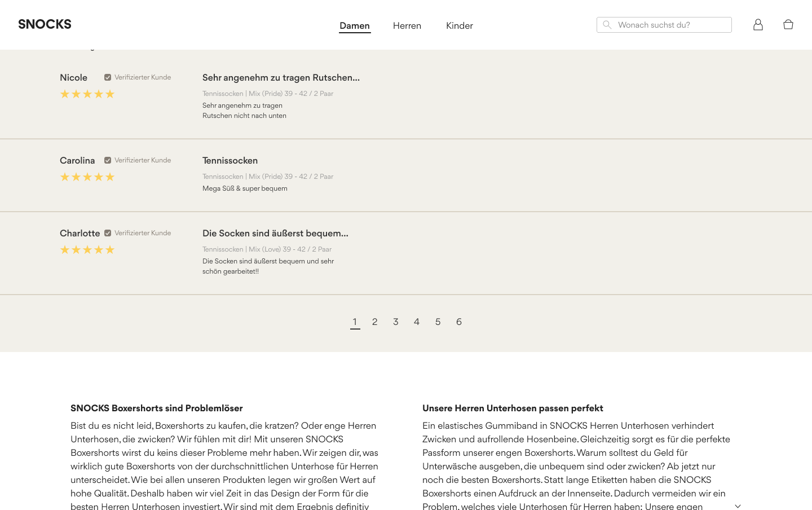
Task: Click review text 'Mega Süß & super bequem'
Action: (245, 188)
